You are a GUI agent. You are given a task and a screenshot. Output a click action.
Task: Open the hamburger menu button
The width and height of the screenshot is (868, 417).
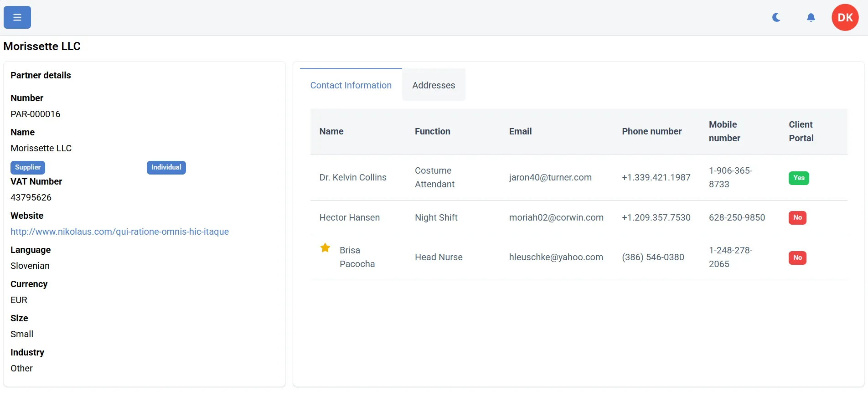17,17
